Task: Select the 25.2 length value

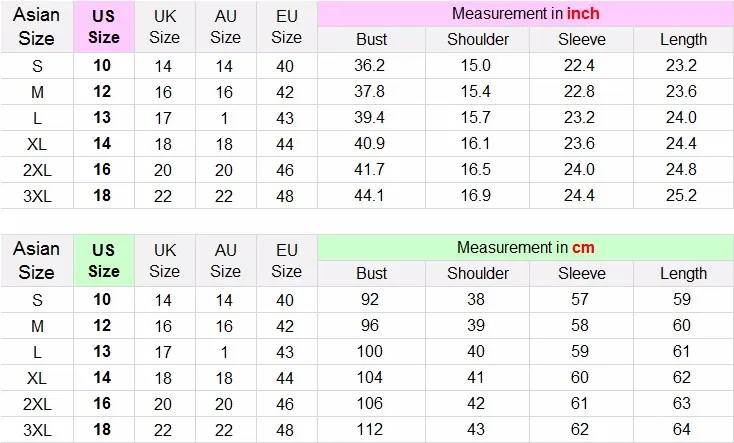Action: 683,195
